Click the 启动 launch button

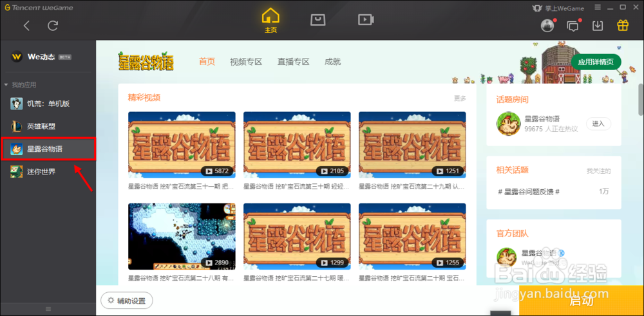click(x=582, y=301)
